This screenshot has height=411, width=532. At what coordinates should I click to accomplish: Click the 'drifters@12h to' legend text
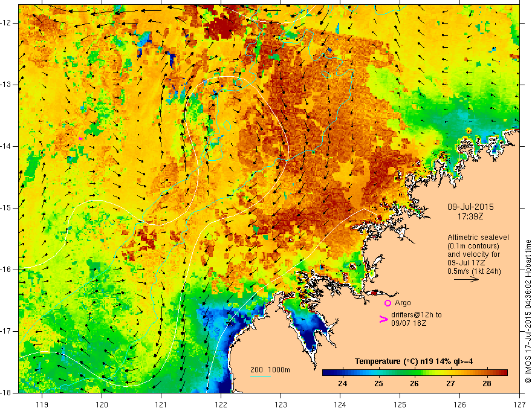417,315
